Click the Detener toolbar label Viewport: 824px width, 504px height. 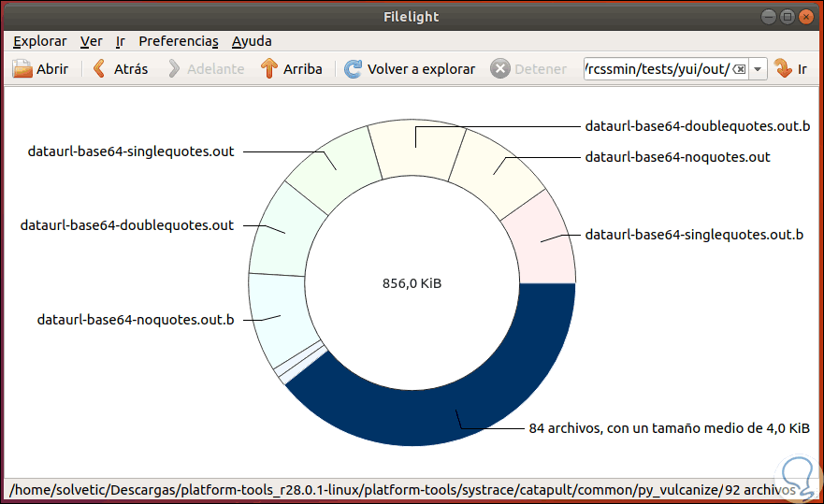[541, 69]
